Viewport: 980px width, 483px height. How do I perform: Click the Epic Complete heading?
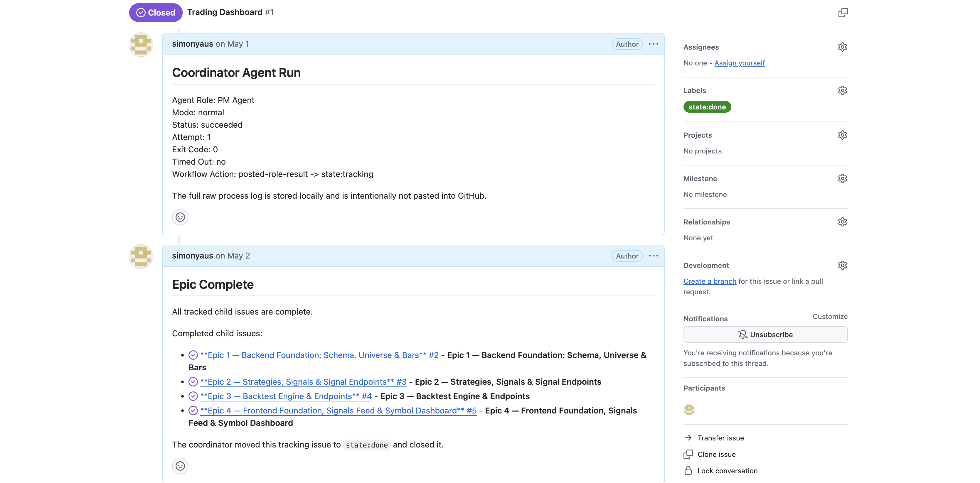click(x=213, y=284)
